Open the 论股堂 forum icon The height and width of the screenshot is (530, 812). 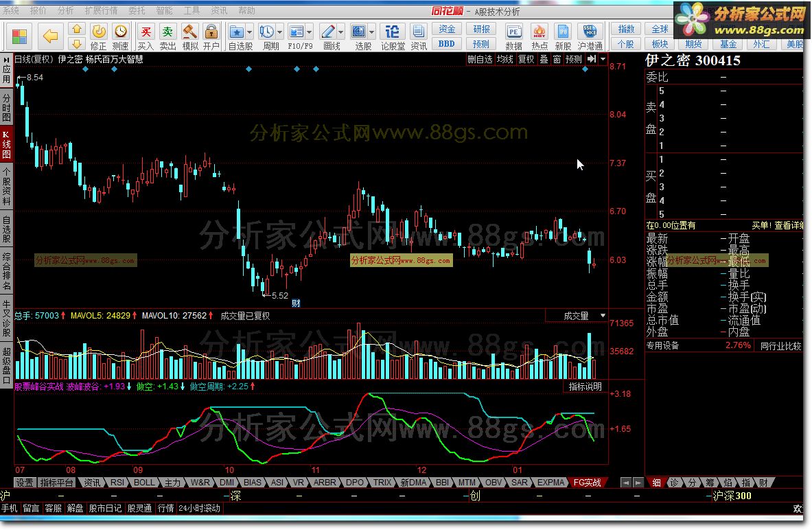(393, 37)
